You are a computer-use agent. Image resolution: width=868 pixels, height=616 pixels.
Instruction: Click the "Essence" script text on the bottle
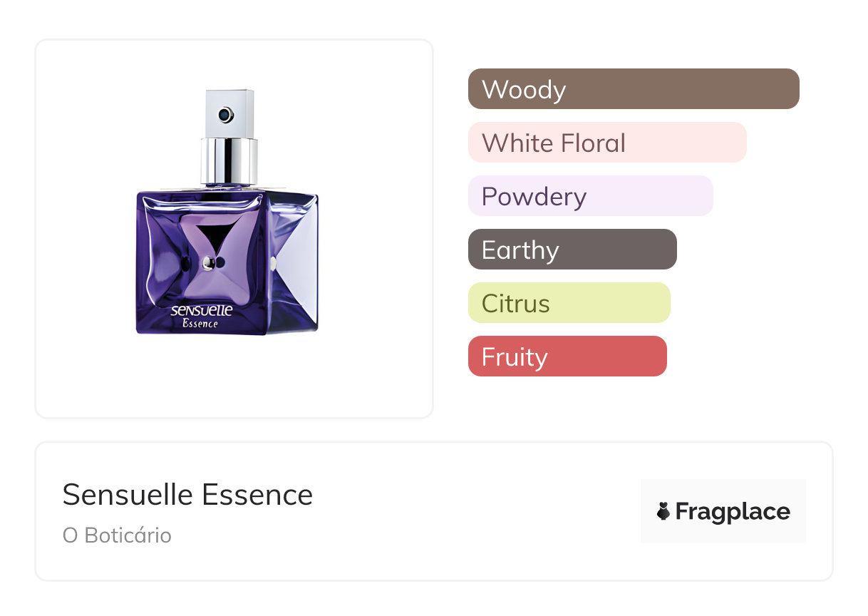pyautogui.click(x=200, y=324)
